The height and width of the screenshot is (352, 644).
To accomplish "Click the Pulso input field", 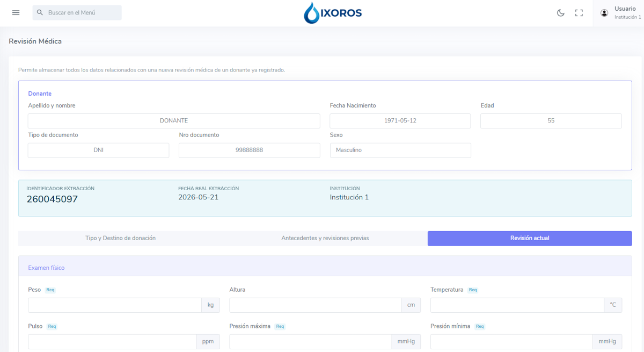I will pos(112,342).
